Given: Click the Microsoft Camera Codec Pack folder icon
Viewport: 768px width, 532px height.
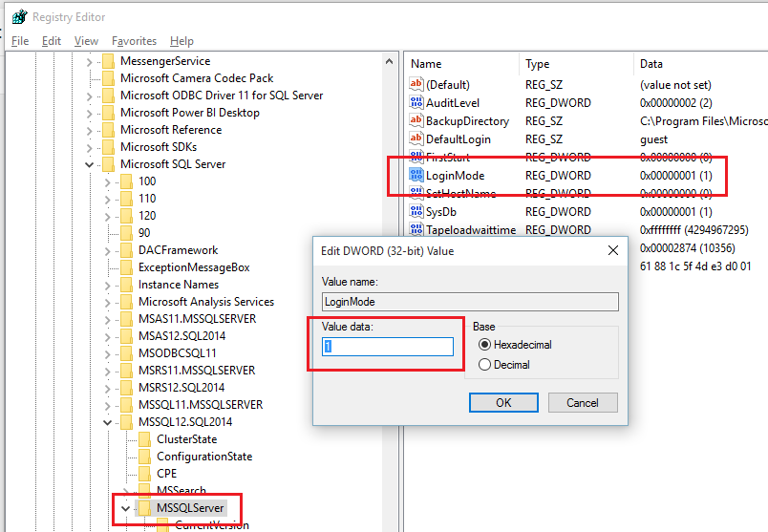Looking at the screenshot, I should [108, 78].
